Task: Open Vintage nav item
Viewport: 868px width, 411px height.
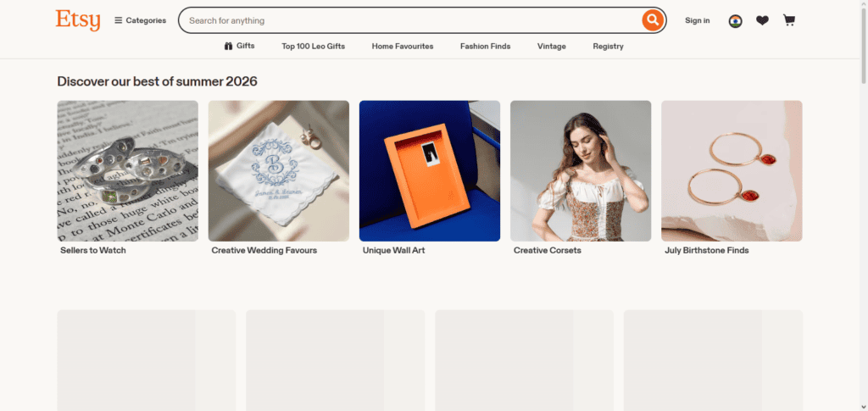Action: 551,47
